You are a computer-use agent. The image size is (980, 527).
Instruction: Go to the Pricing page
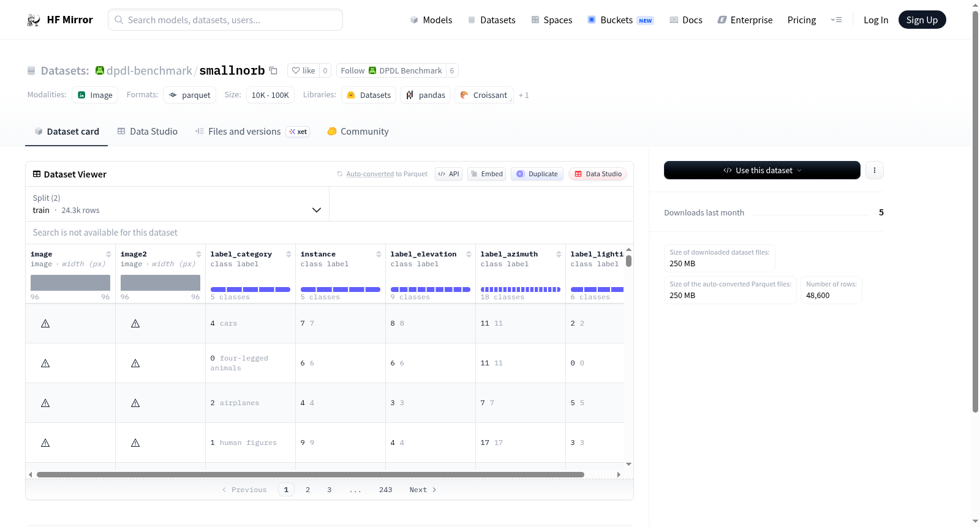(x=802, y=20)
